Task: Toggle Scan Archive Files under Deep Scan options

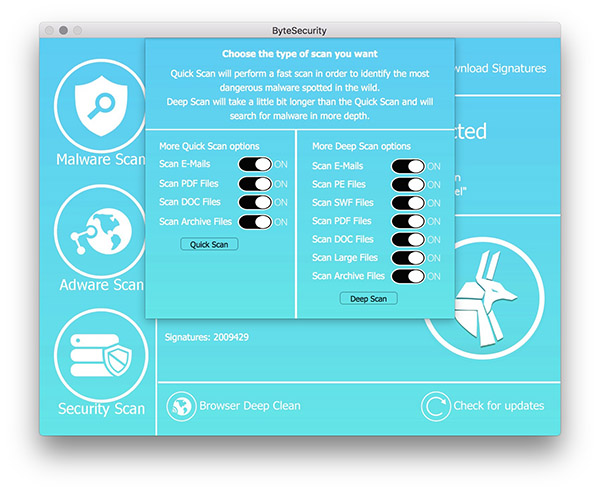Action: click(x=408, y=277)
